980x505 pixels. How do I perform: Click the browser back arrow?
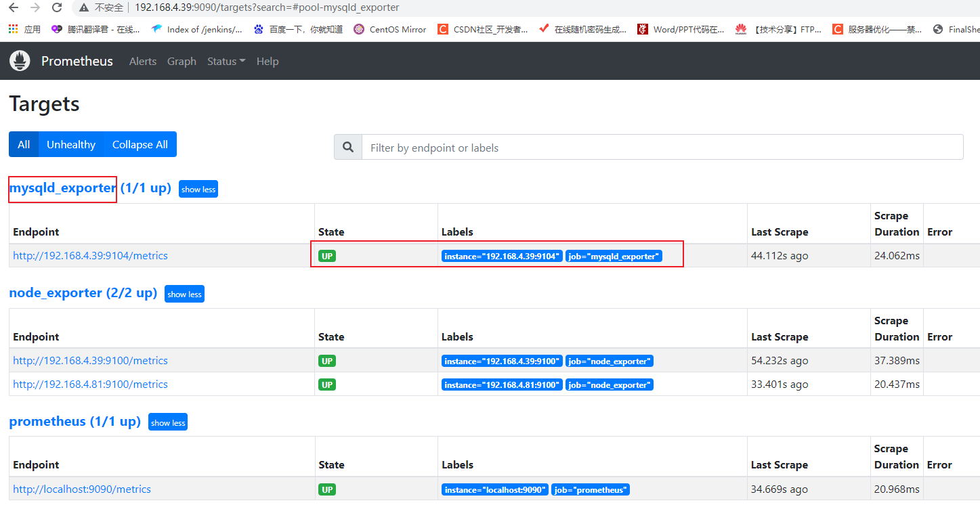13,7
